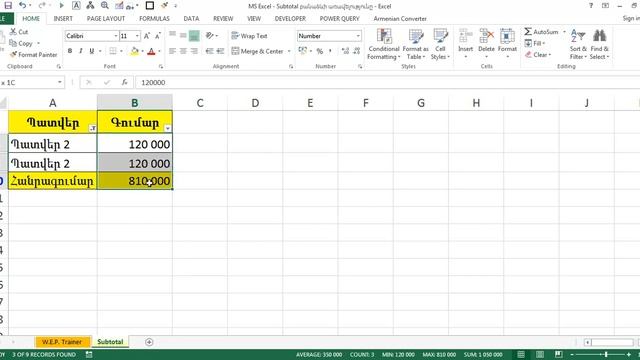Apply the fill color bucket
640x360 pixels.
pos(134,51)
